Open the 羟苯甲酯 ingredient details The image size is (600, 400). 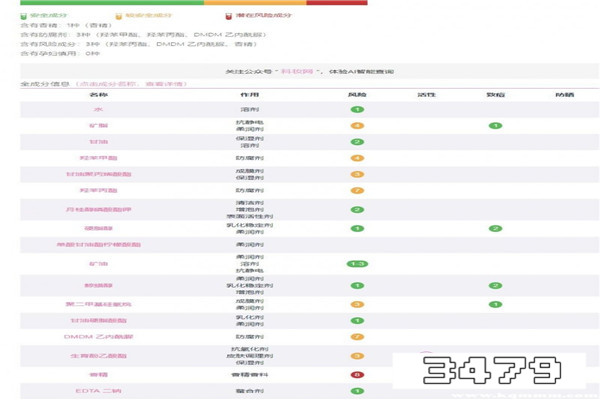coord(98,158)
